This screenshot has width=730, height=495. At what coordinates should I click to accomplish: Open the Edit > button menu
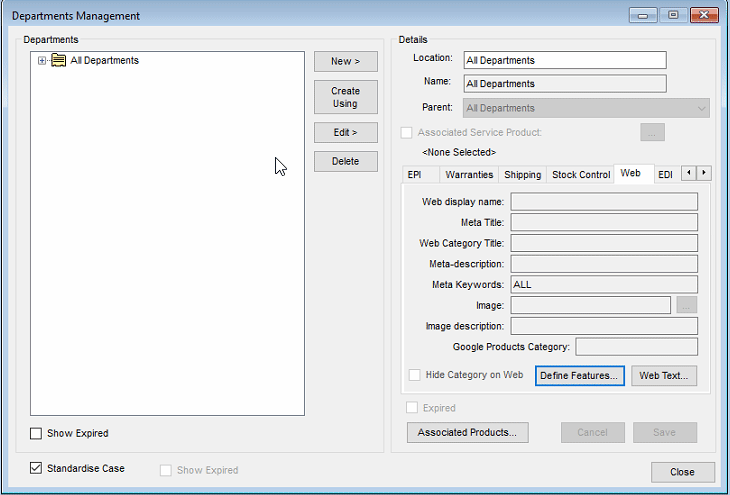[x=346, y=132]
